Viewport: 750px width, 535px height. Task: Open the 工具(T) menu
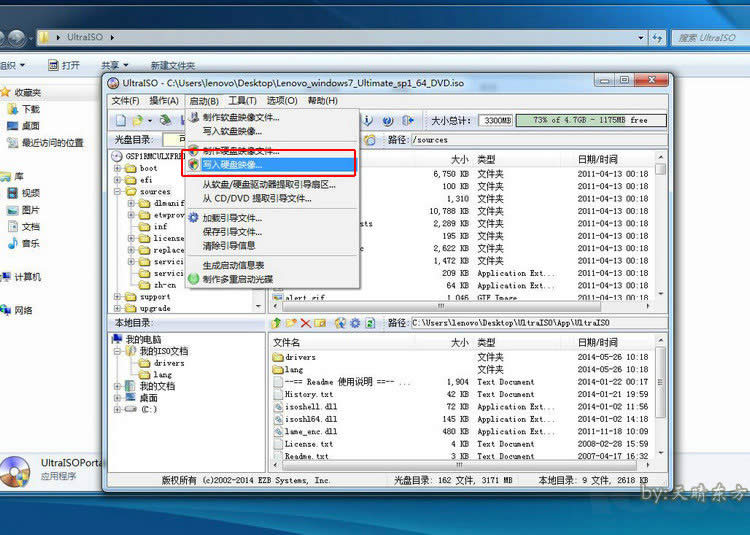(x=243, y=100)
